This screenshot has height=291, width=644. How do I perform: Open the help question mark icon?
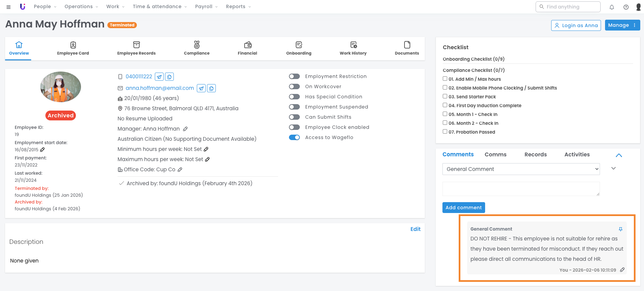pyautogui.click(x=626, y=7)
